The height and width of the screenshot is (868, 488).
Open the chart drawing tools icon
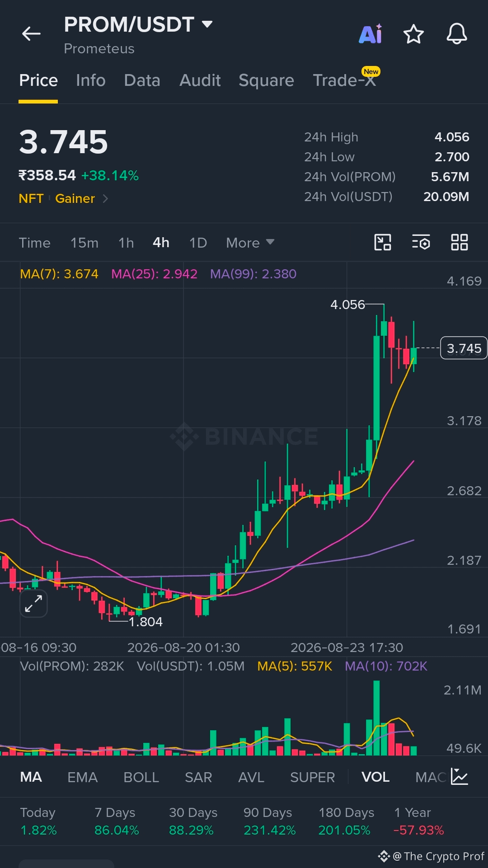(383, 242)
